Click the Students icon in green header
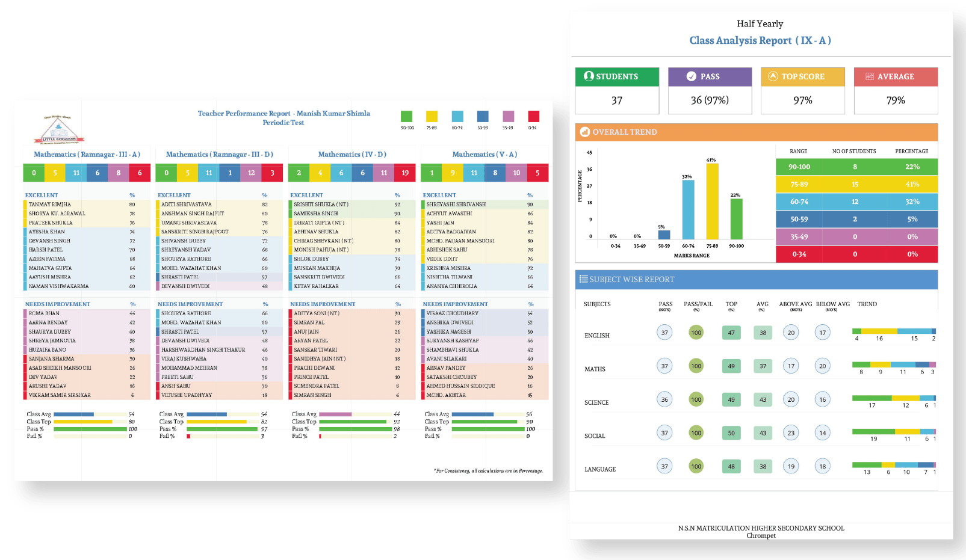966x560 pixels. (589, 76)
